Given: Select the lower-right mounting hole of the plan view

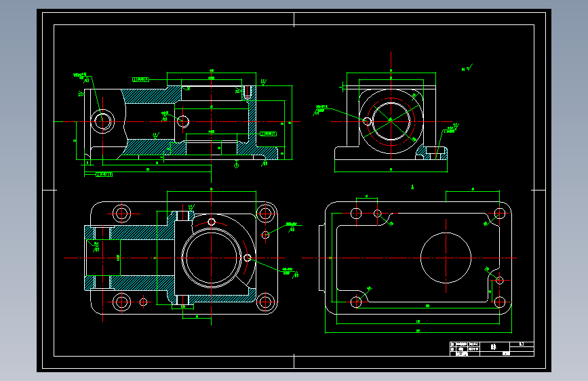Looking at the screenshot, I should pyautogui.click(x=265, y=302).
